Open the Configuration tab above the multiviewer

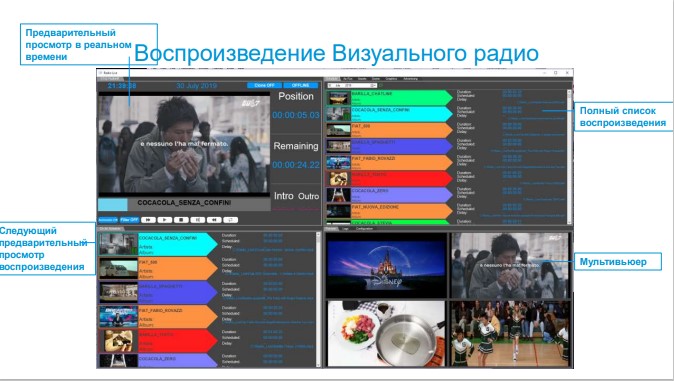(x=364, y=229)
